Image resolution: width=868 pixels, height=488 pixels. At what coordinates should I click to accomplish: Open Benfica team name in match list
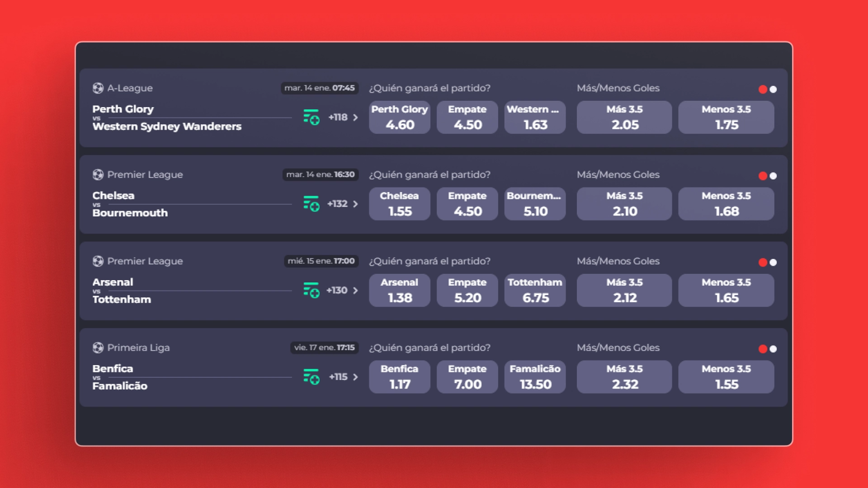[113, 369]
